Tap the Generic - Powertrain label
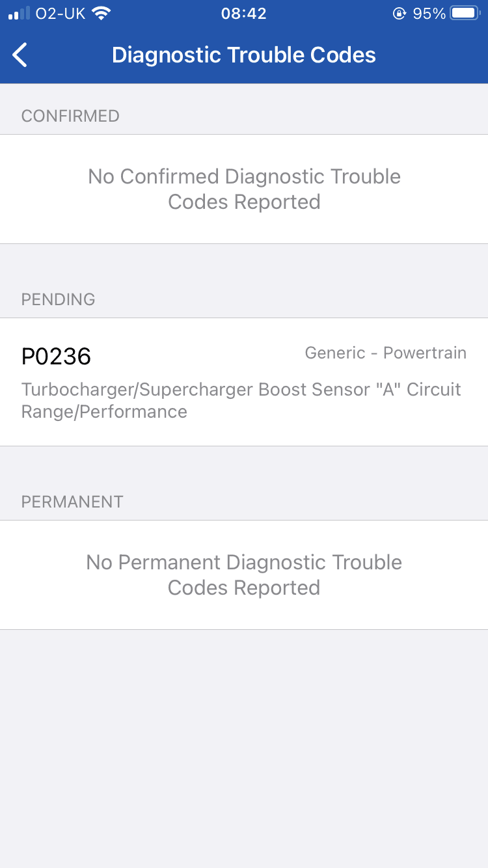The height and width of the screenshot is (868, 488). coord(385,353)
